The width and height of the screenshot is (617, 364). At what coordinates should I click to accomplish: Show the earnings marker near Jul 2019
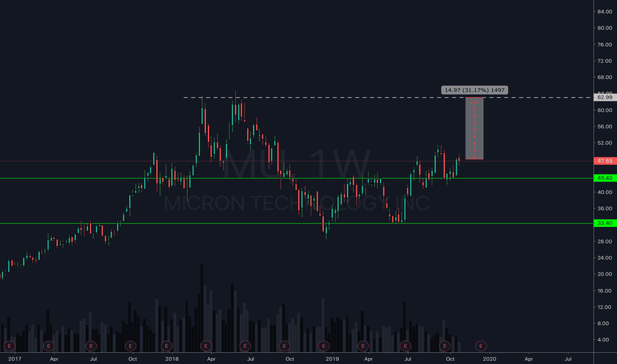click(x=405, y=346)
